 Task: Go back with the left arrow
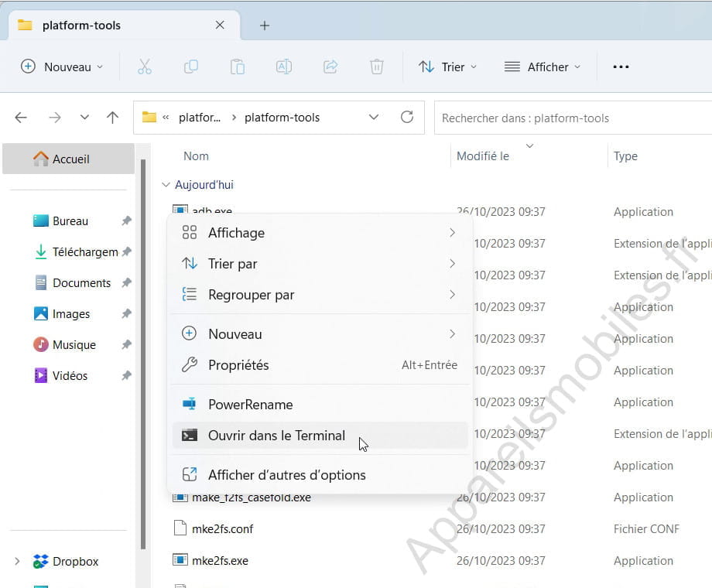[x=21, y=118]
